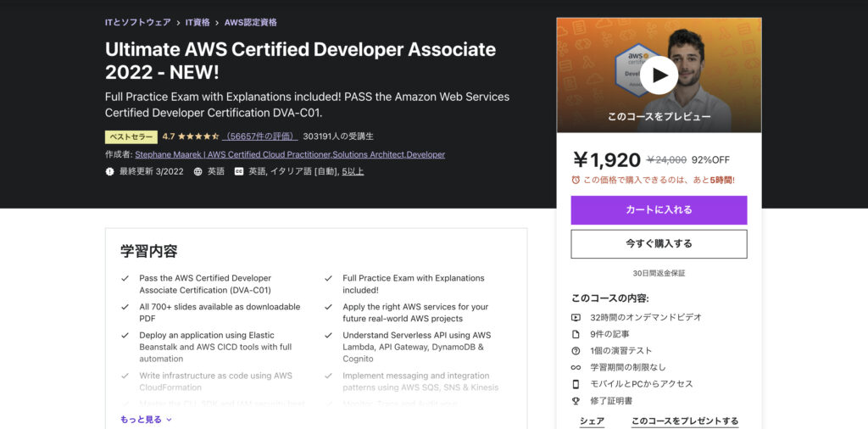Open the ITとソフトウェア breadcrumb link
Screen dimensions: 868x429
[138, 23]
